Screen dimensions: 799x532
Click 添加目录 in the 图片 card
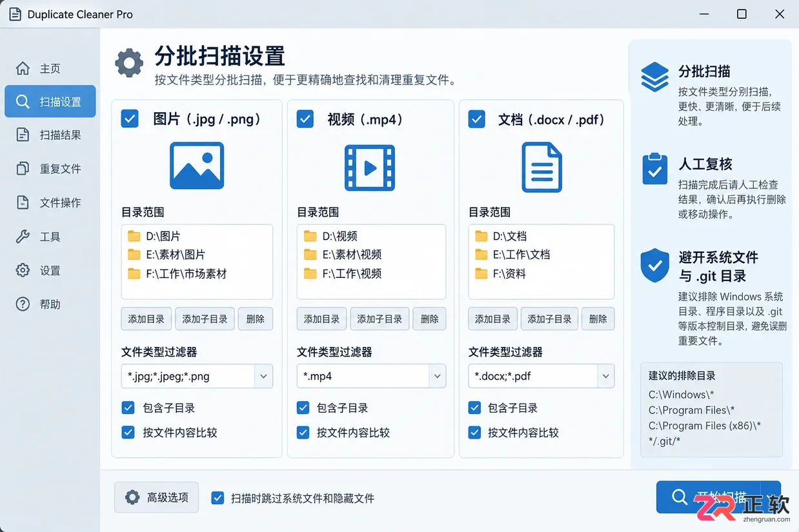point(147,319)
